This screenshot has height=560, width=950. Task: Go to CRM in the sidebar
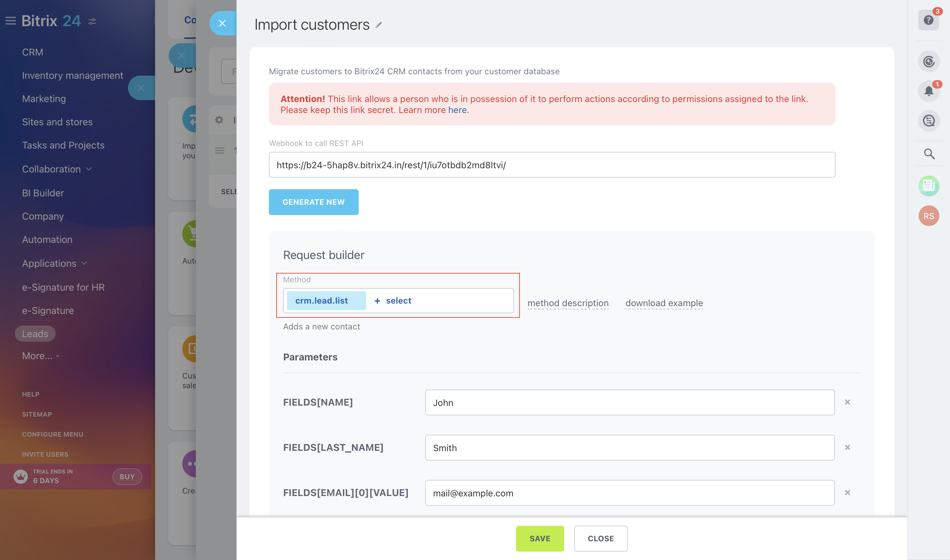32,52
